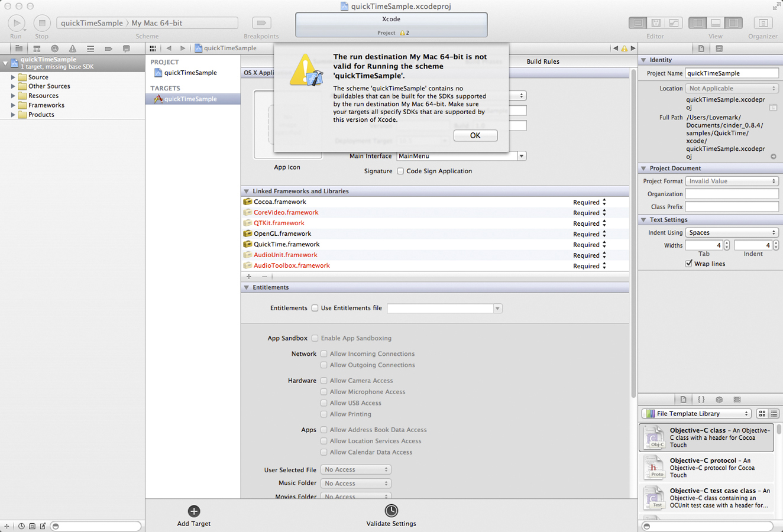Toggle the Breakpoints button

[x=261, y=23]
